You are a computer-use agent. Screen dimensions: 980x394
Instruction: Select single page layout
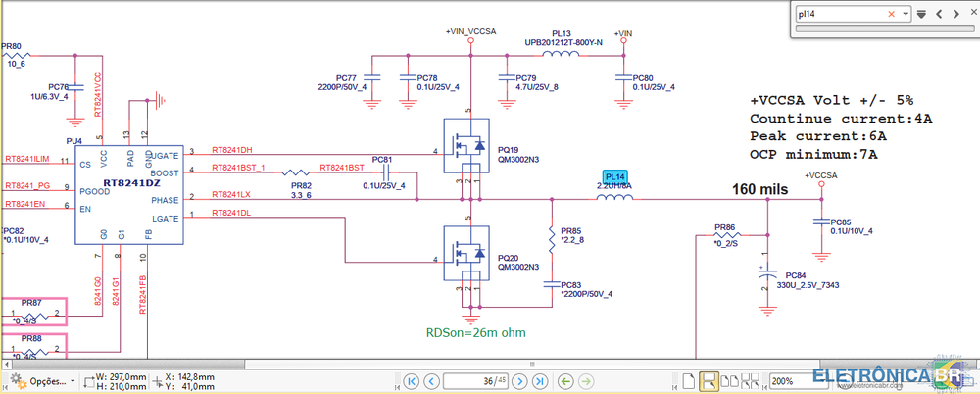coord(690,380)
